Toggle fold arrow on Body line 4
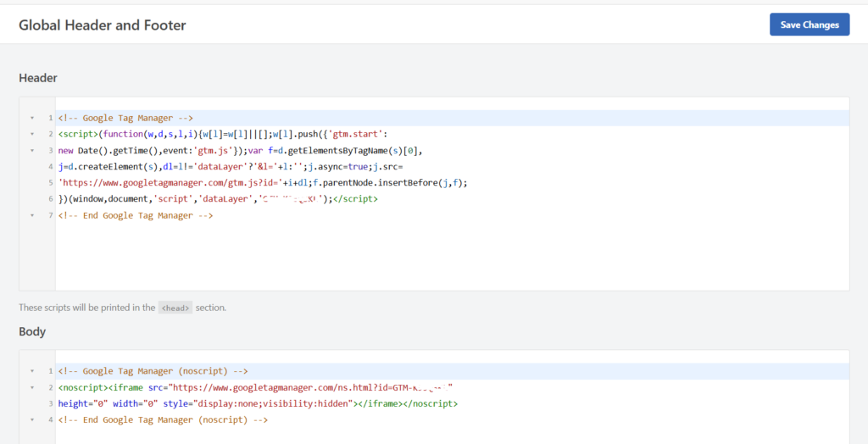Screen dimensions: 868x444 (x=31, y=419)
